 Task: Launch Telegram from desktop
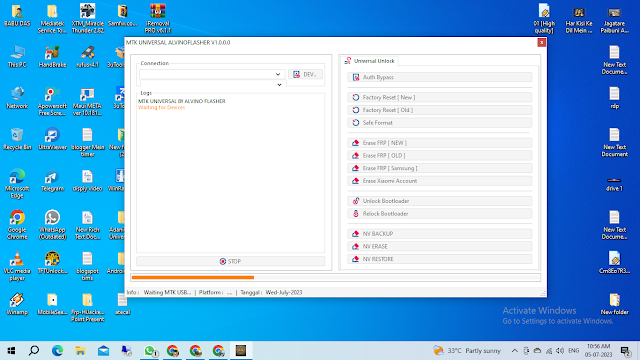[52, 181]
